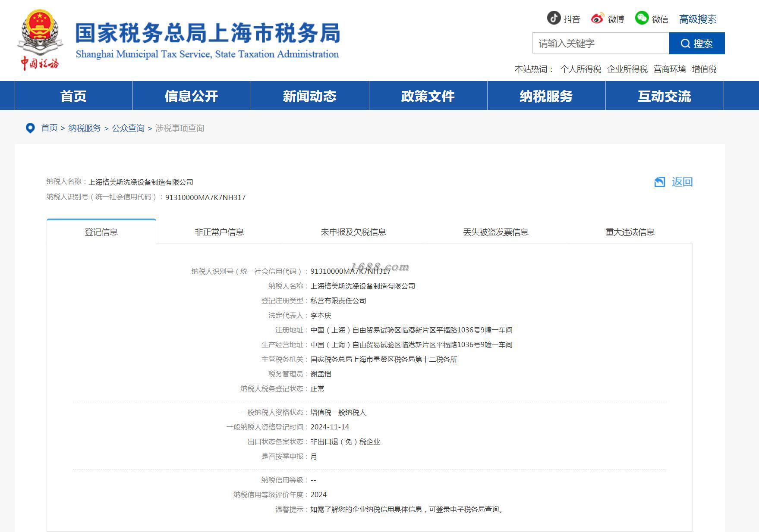Switch to the 丢失被盗发票信息 tab

coord(496,232)
